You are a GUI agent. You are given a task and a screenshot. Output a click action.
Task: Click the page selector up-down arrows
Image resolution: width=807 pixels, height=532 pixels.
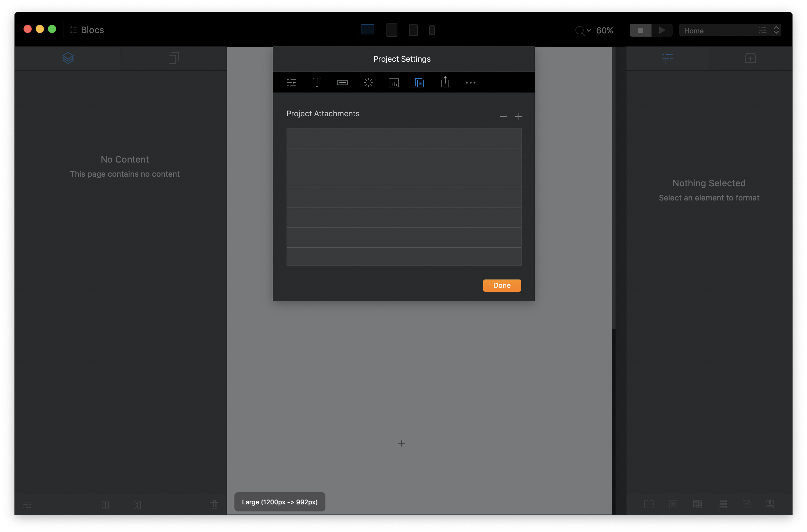coord(776,30)
